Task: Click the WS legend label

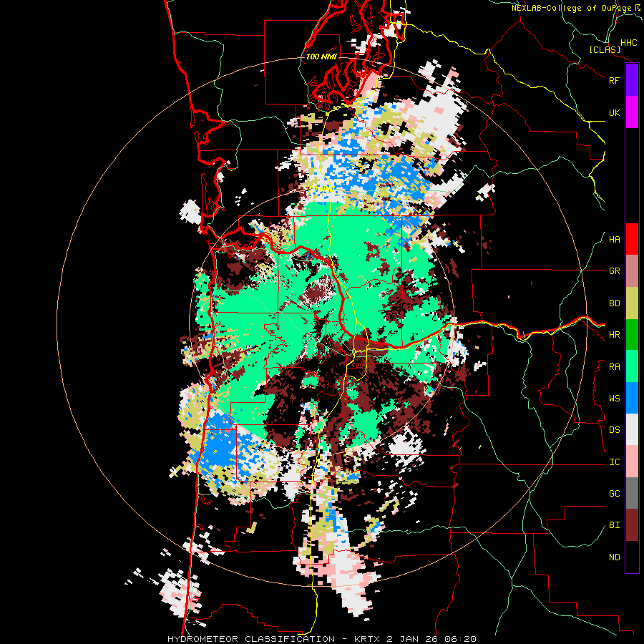Action: pyautogui.click(x=614, y=399)
